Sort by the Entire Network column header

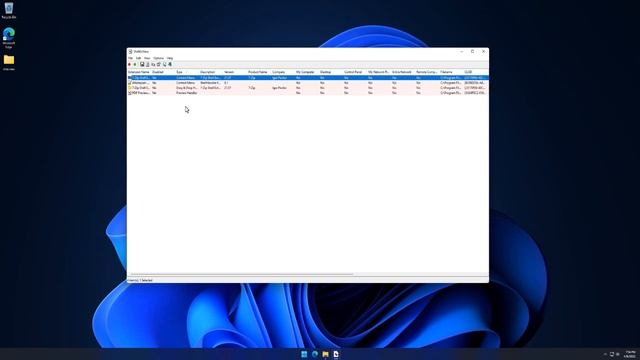click(404, 72)
